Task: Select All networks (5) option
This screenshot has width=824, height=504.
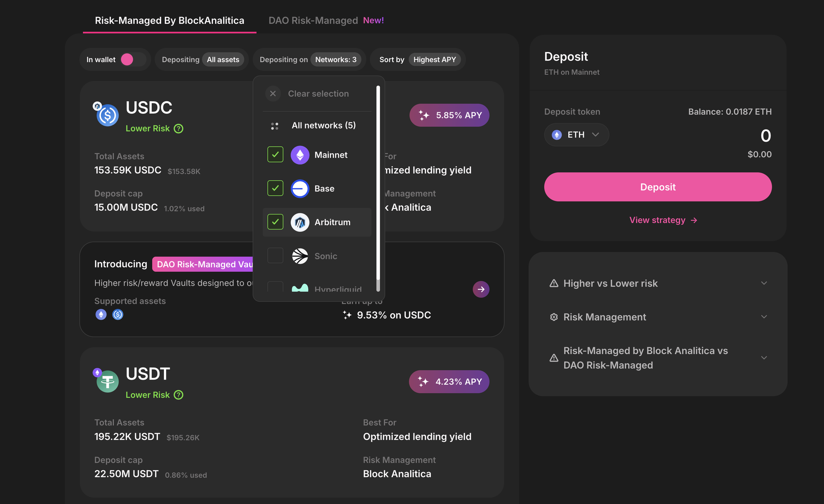Action: [x=323, y=126]
